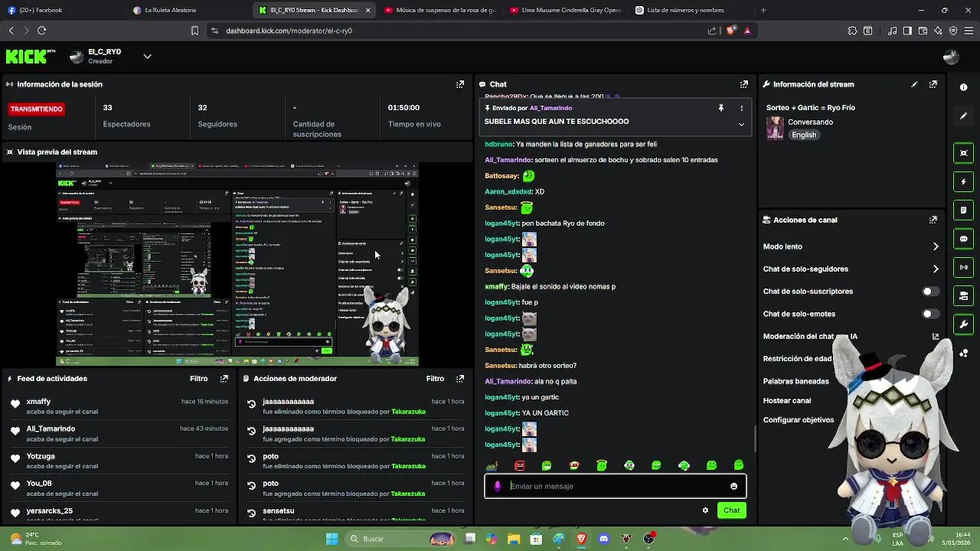Click the Windows Start button
The image size is (980, 551).
(332, 539)
